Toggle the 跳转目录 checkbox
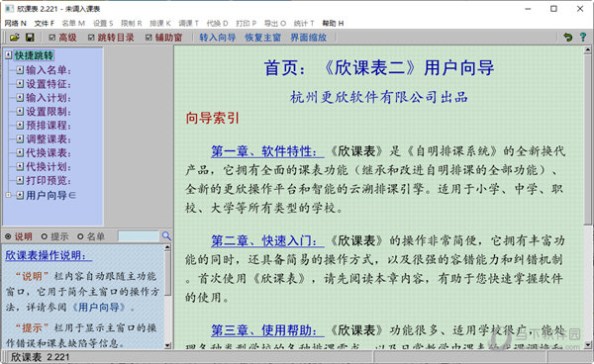 [x=91, y=38]
